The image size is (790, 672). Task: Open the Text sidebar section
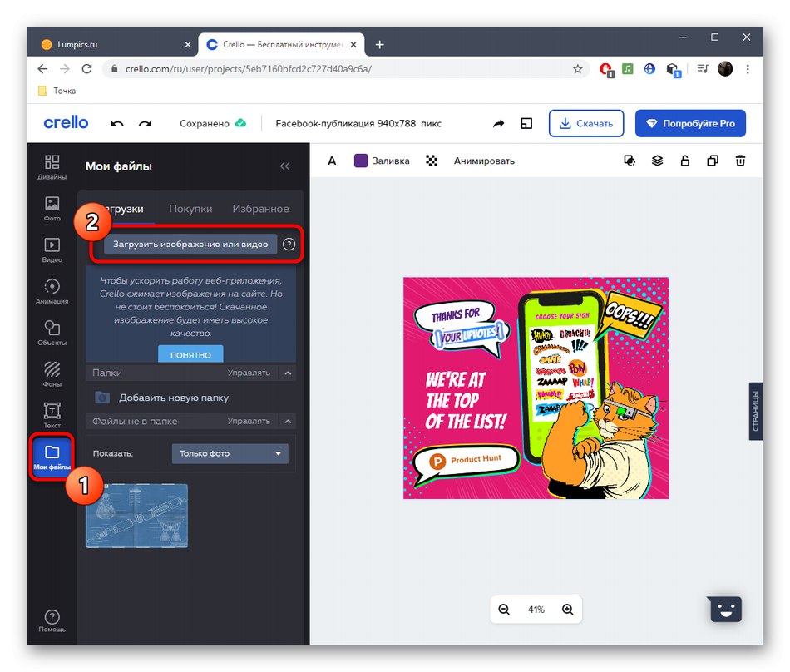point(52,416)
